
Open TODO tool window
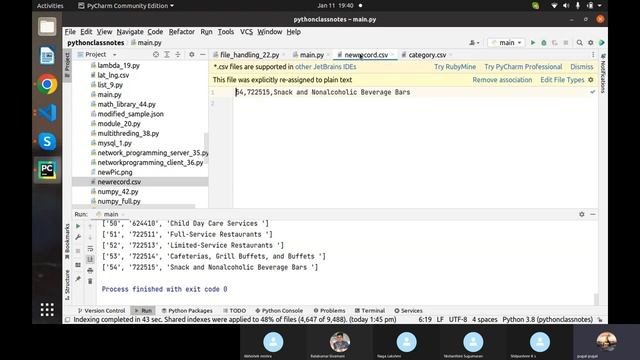234,311
